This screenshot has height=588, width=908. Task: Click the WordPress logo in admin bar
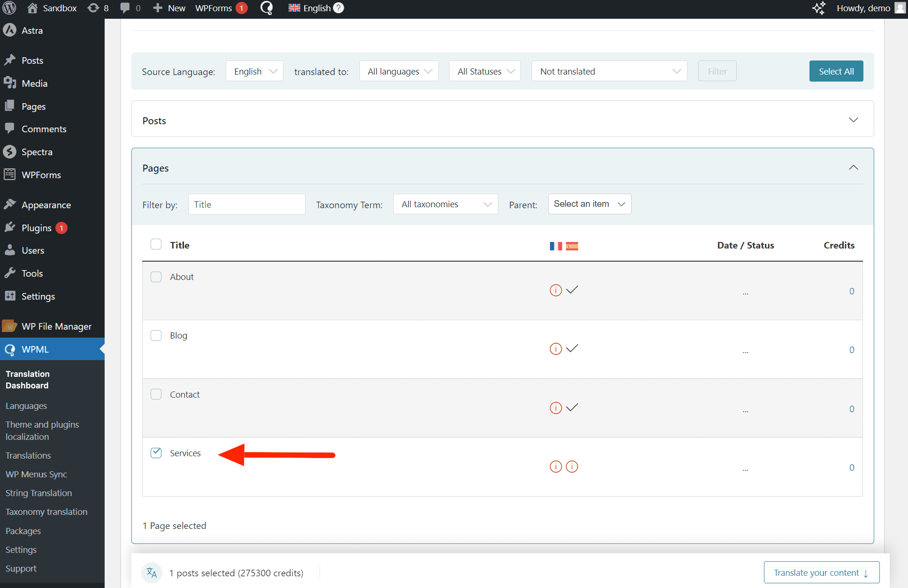click(9, 8)
